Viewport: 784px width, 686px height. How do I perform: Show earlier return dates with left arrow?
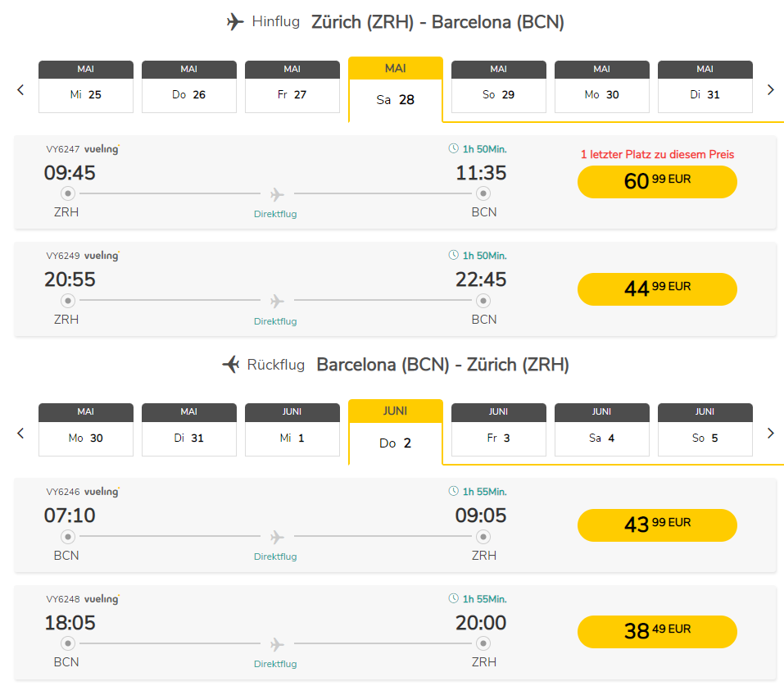click(x=21, y=433)
